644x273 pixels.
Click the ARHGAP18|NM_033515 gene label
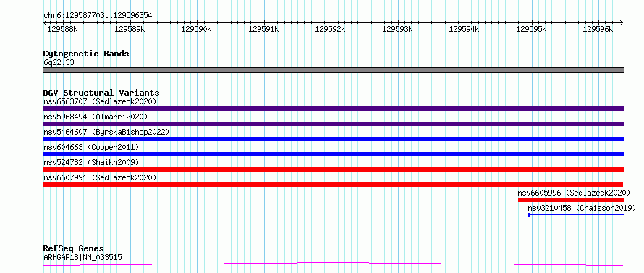[82, 258]
